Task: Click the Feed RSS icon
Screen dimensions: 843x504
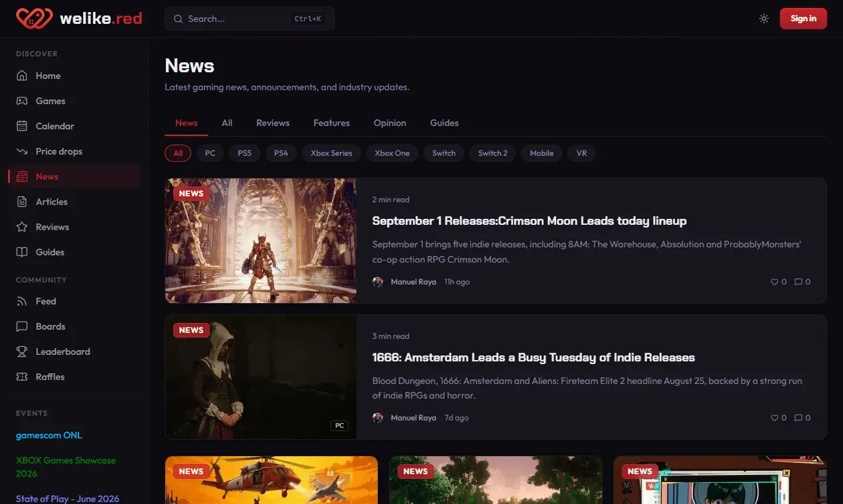Action: pos(22,301)
